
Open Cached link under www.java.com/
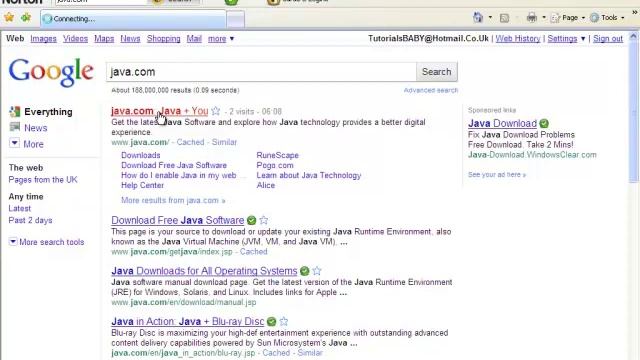pyautogui.click(x=190, y=142)
